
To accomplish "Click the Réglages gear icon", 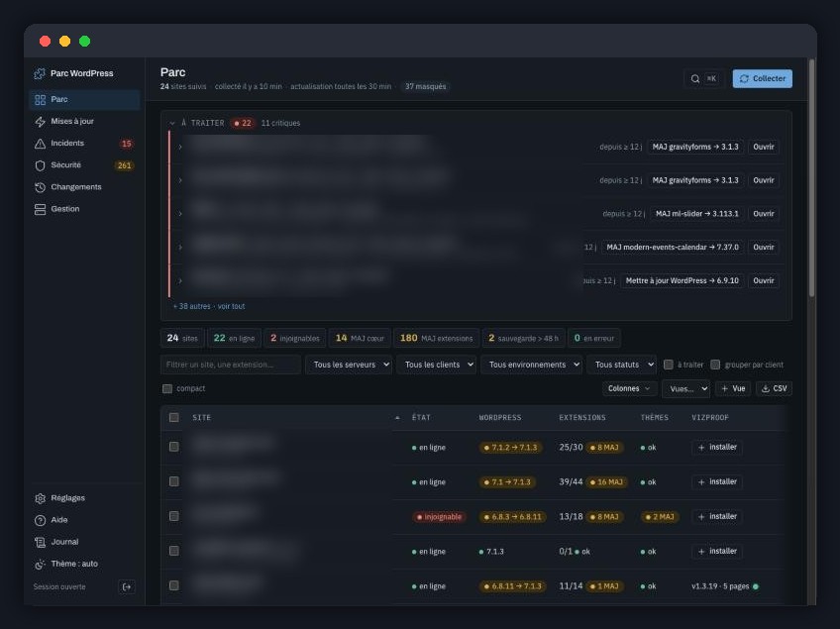I will click(41, 498).
